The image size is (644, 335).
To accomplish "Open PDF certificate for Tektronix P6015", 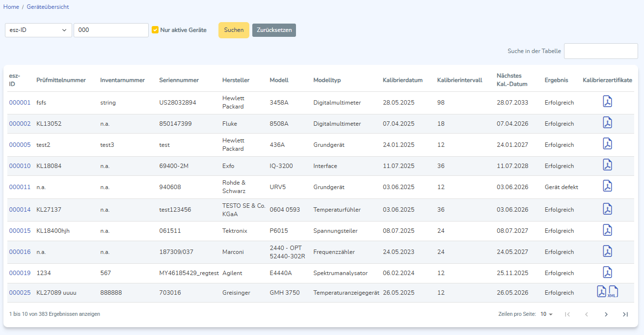I will pyautogui.click(x=607, y=230).
